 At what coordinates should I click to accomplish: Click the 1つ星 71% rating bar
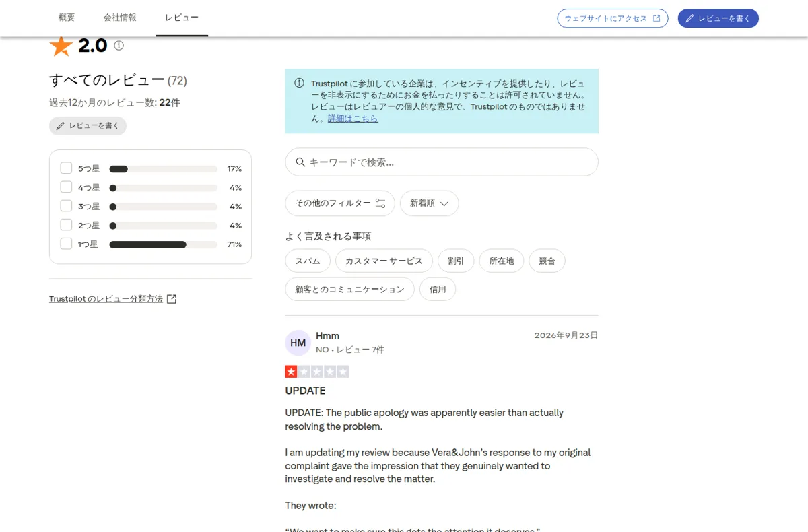[163, 244]
